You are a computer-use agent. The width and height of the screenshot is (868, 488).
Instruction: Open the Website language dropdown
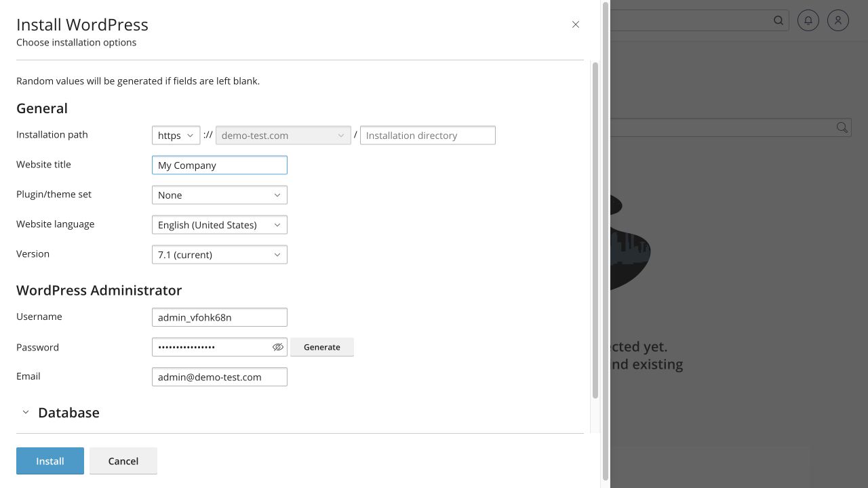coord(220,225)
